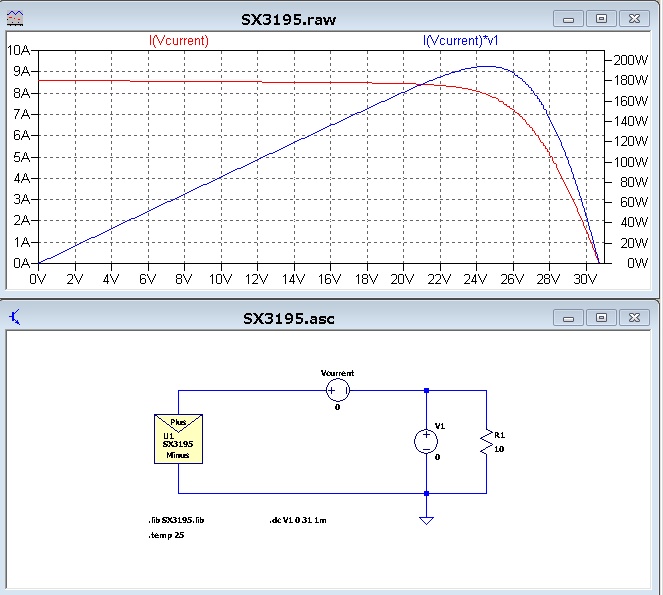The height and width of the screenshot is (595, 663).
Task: Click the ground symbol in schematic
Action: tap(426, 521)
